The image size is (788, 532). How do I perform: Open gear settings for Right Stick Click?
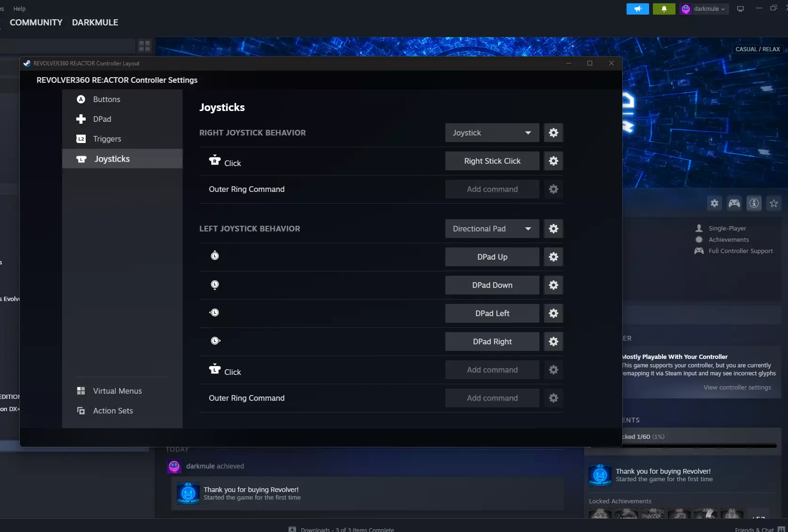click(554, 161)
